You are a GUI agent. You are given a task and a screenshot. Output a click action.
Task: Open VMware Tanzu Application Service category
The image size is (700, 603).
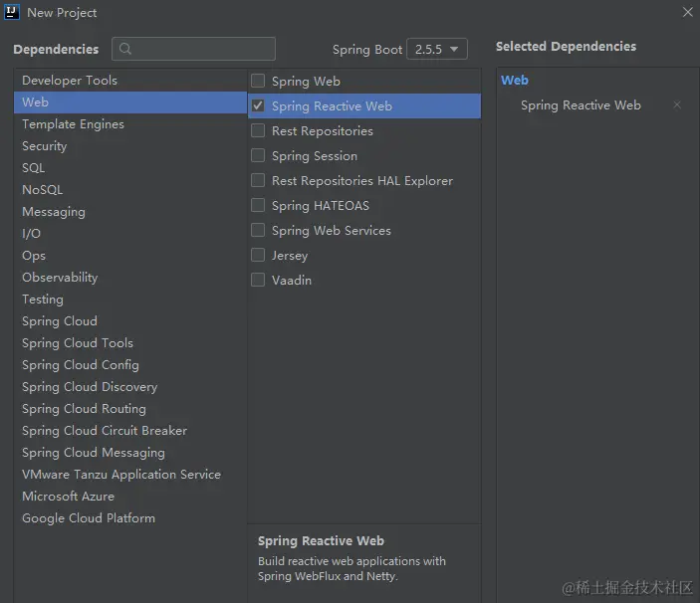[130, 474]
